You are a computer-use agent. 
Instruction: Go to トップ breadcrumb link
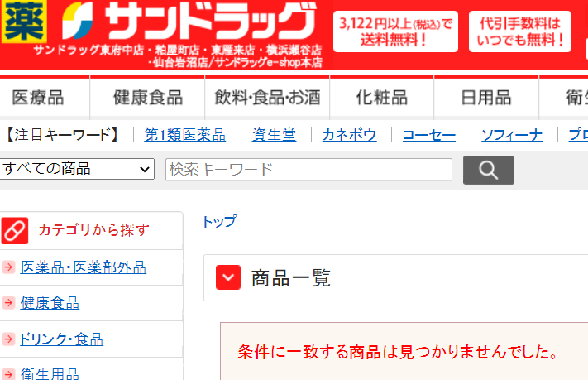point(220,222)
